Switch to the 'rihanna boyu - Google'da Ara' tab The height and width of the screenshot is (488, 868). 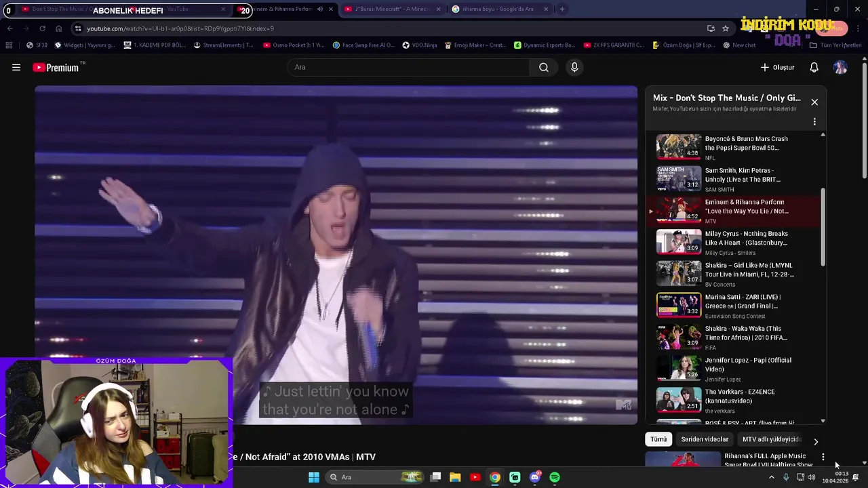click(x=500, y=9)
